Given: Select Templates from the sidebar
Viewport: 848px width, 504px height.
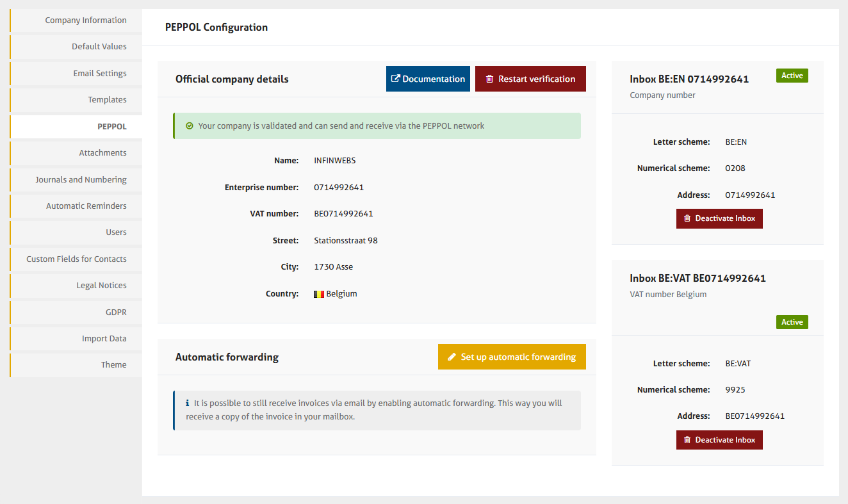Looking at the screenshot, I should click(x=107, y=100).
